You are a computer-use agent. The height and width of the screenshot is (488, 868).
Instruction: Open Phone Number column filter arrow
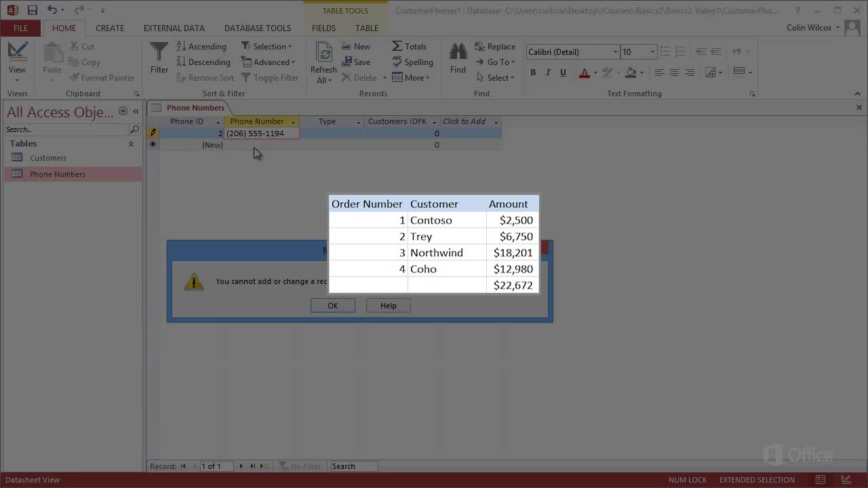[x=294, y=122]
